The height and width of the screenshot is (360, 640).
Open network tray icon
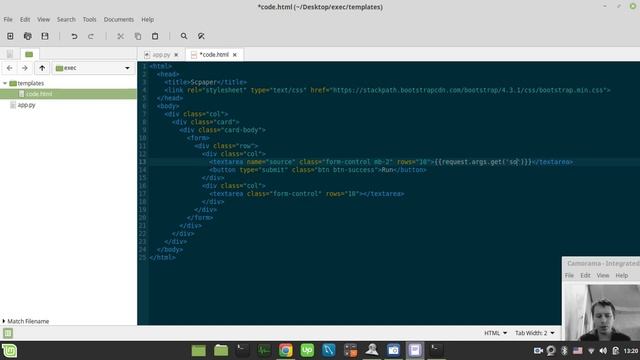tap(591, 351)
